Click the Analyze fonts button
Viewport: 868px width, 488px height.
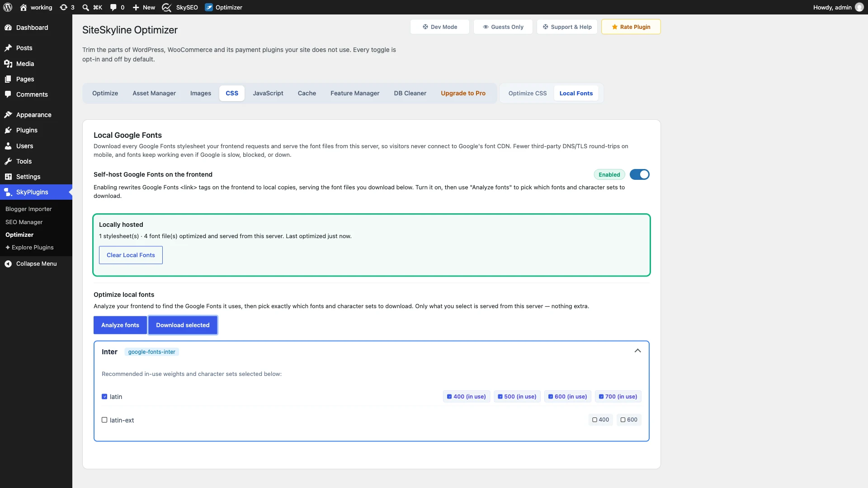click(x=120, y=325)
